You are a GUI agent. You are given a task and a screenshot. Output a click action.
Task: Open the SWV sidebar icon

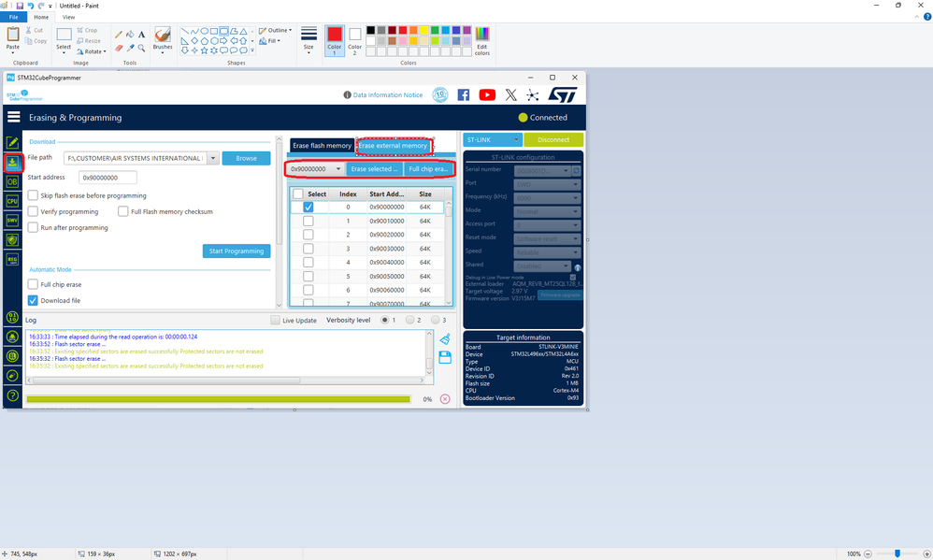[12, 221]
